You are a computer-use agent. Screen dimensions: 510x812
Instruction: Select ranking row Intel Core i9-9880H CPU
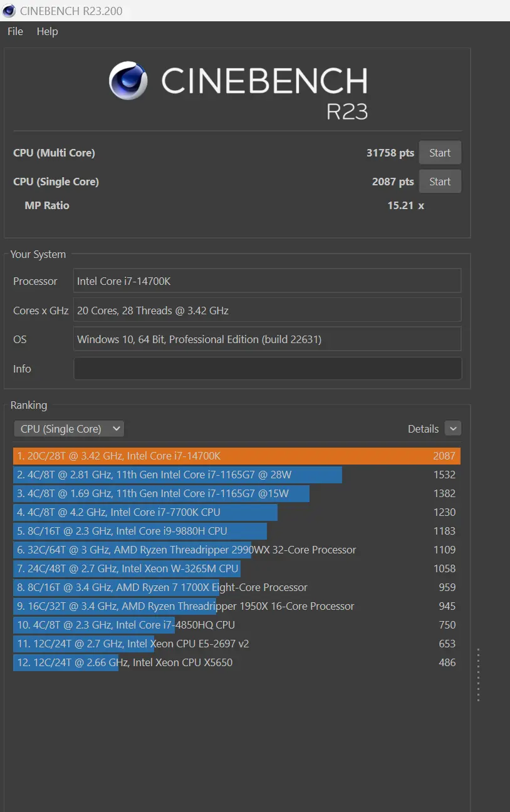coord(237,531)
